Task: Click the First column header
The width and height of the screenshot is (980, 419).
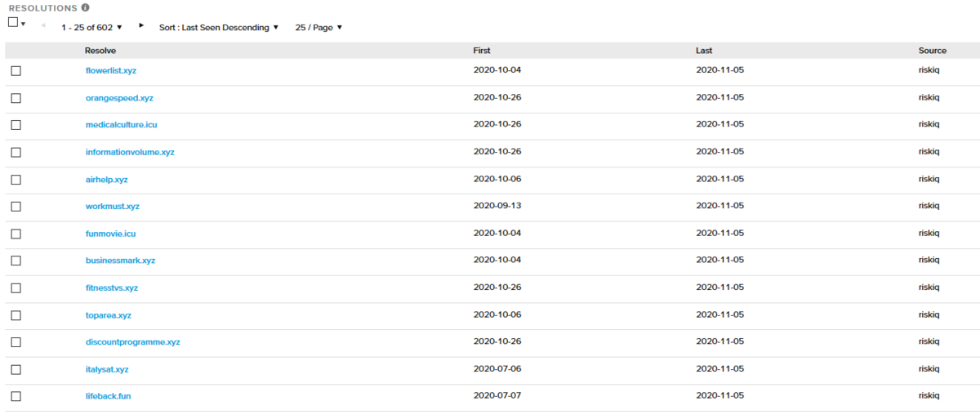Action: 482,51
